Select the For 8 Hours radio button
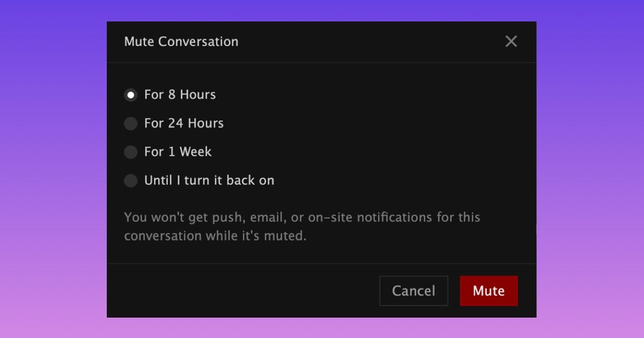Image resolution: width=644 pixels, height=338 pixels. (x=130, y=95)
